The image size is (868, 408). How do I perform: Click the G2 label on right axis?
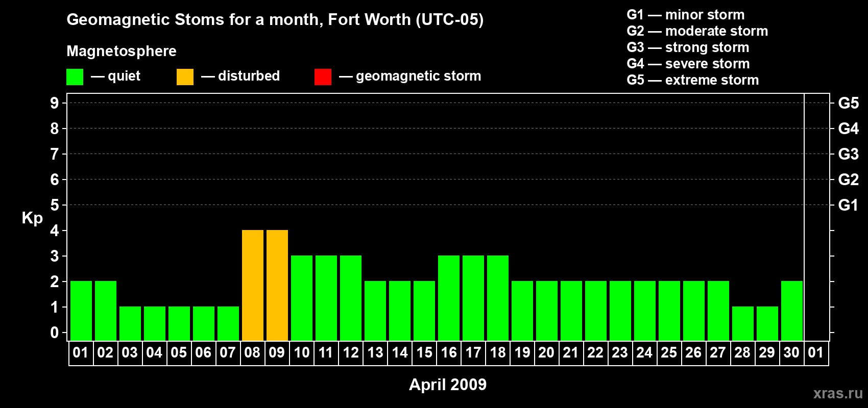[848, 180]
